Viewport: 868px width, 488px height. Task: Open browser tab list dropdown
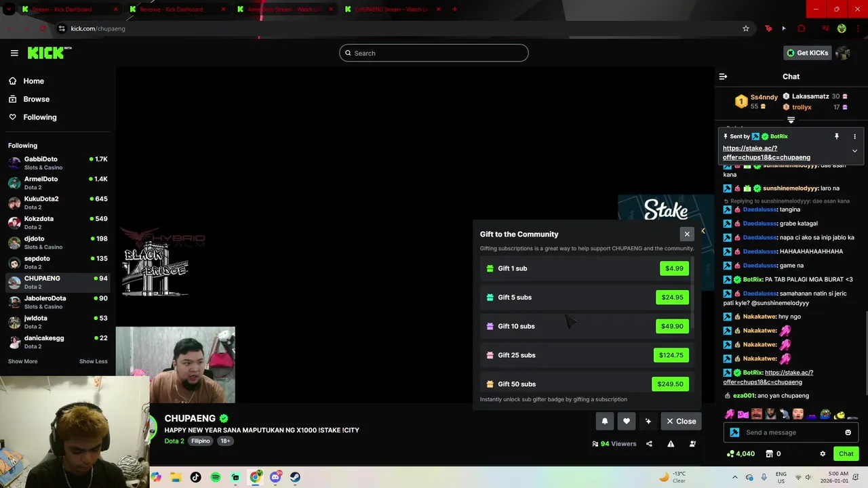click(10, 9)
